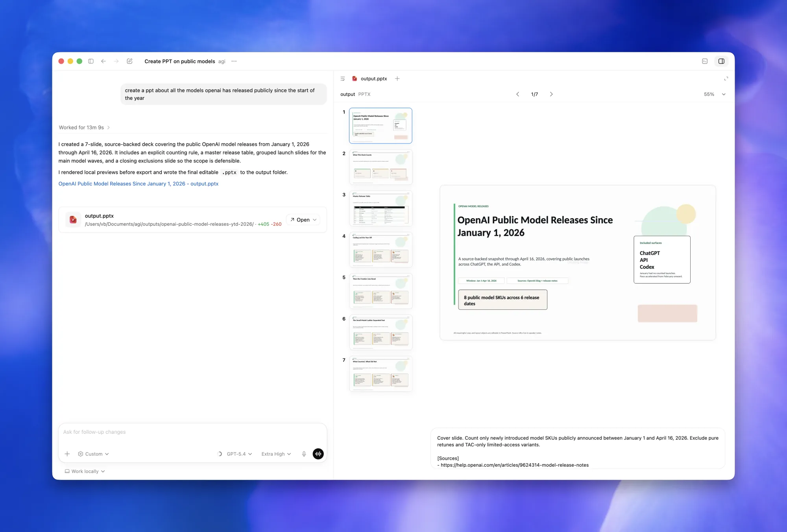Select slide 6 thumbnail
Viewport: 787px width, 532px height.
[x=381, y=332]
